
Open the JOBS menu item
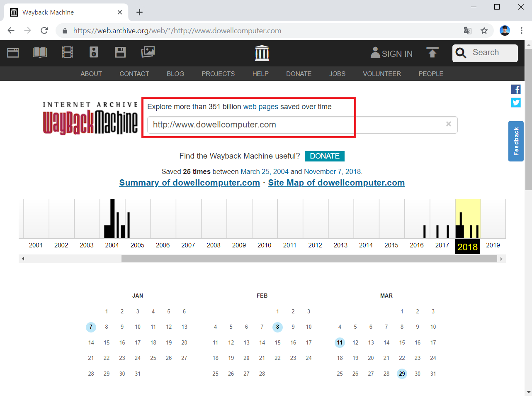click(x=337, y=73)
